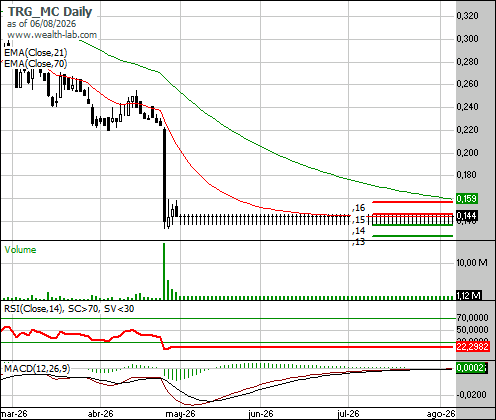The image size is (496, 420).
Task: Click the 1,12 M volume value tag
Action: [469, 295]
